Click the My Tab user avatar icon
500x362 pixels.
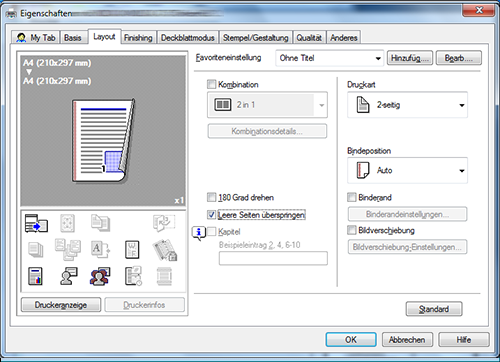(21, 38)
